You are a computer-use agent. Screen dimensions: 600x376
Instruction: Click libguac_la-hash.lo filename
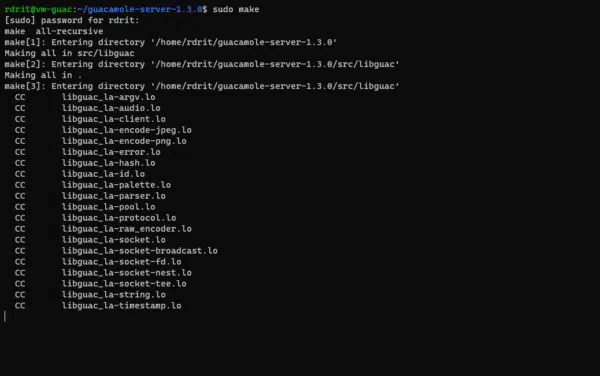[x=109, y=163]
